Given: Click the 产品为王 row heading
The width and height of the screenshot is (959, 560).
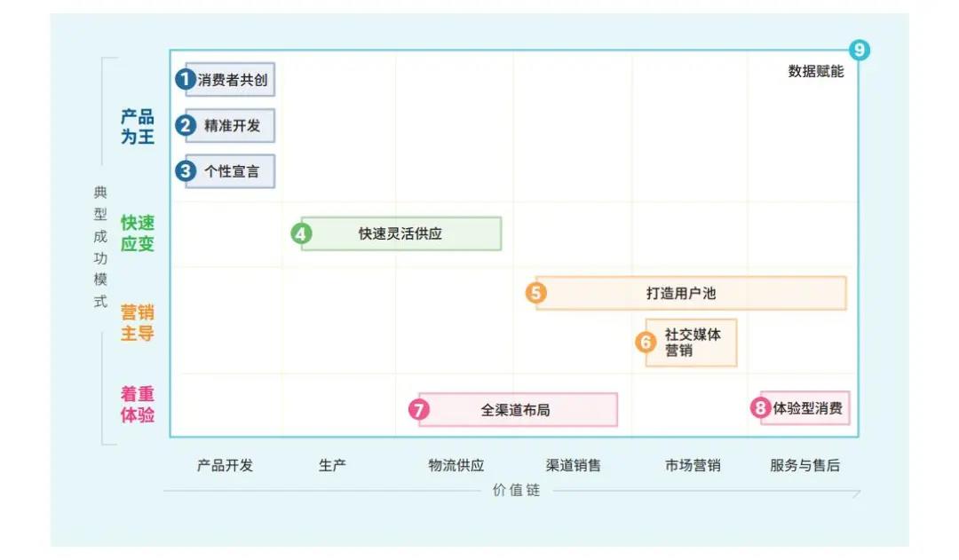Looking at the screenshot, I should point(138,127).
